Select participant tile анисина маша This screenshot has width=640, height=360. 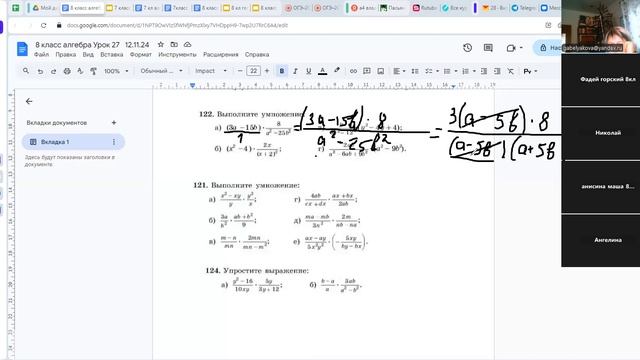[x=601, y=187]
